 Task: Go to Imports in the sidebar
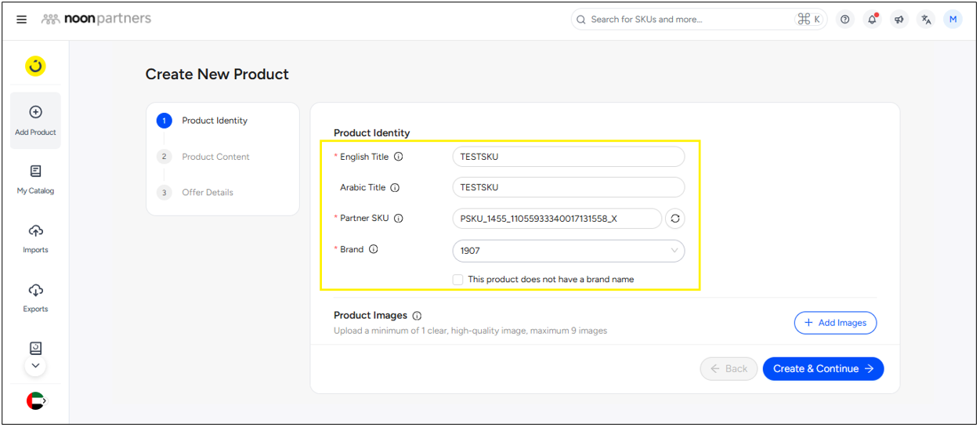35,238
